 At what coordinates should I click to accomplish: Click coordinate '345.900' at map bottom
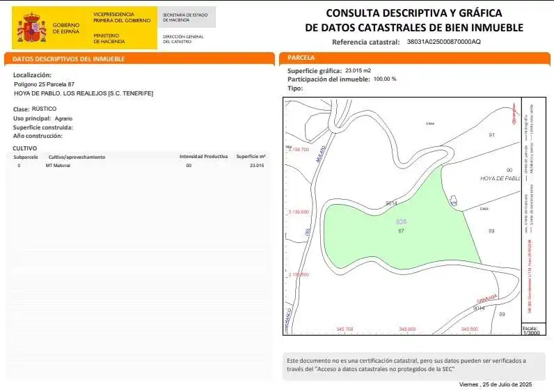click(470, 329)
